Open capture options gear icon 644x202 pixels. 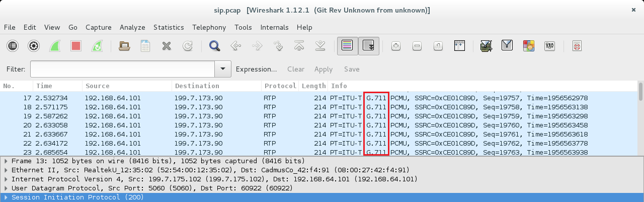pos(34,46)
